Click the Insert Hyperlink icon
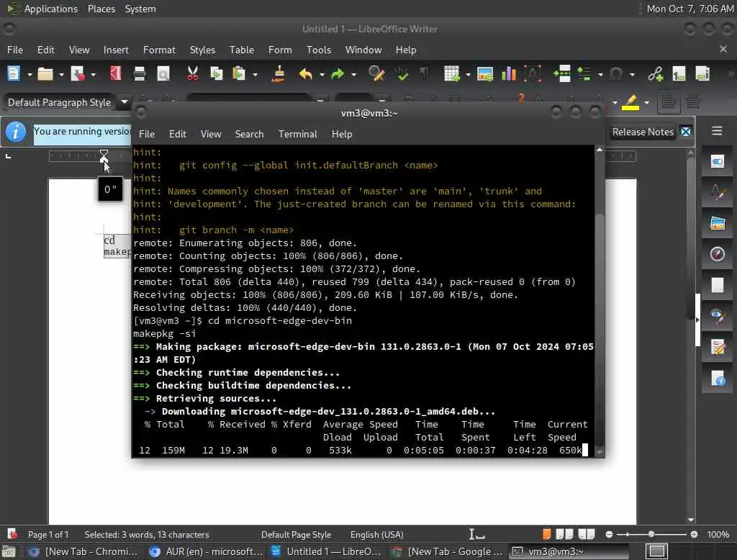This screenshot has width=737, height=560. [x=655, y=74]
